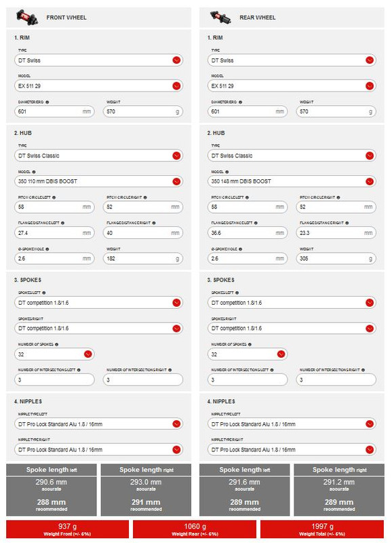This screenshot has width=392, height=543.
Task: Click rear Number of Spokes info icon
Action: coord(250,344)
